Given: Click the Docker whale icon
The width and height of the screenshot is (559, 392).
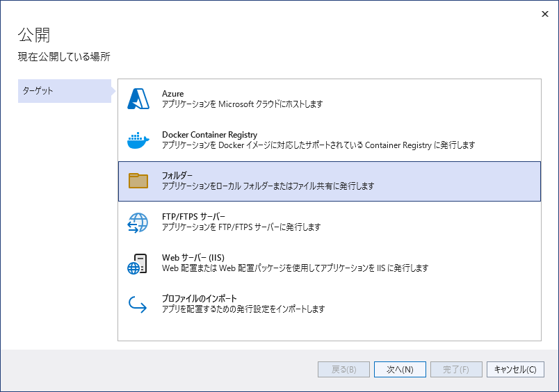Looking at the screenshot, I should click(x=138, y=140).
